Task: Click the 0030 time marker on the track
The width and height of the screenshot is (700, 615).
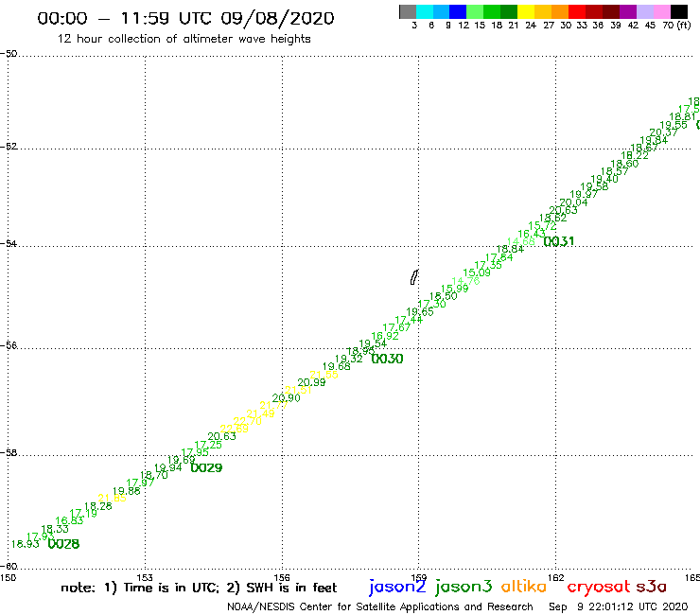Action: pyautogui.click(x=387, y=359)
